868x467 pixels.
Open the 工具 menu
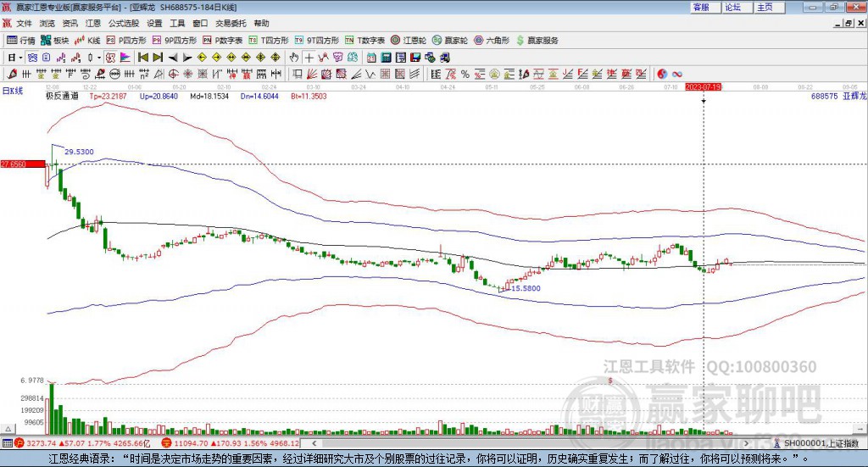coord(177,23)
